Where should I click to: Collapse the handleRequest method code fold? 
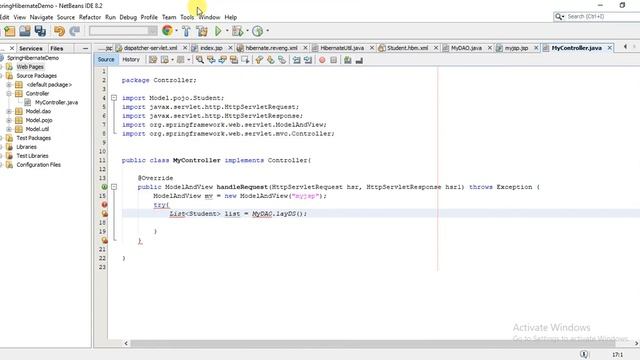(114, 187)
